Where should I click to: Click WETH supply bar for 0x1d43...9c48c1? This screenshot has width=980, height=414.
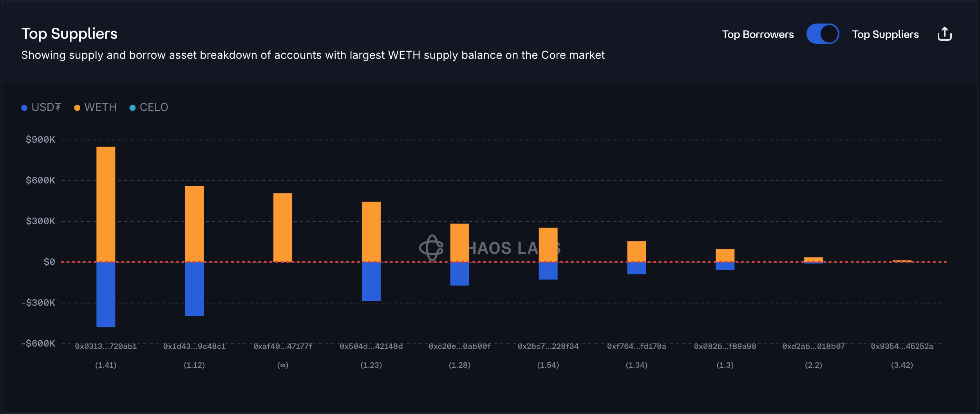(x=194, y=223)
